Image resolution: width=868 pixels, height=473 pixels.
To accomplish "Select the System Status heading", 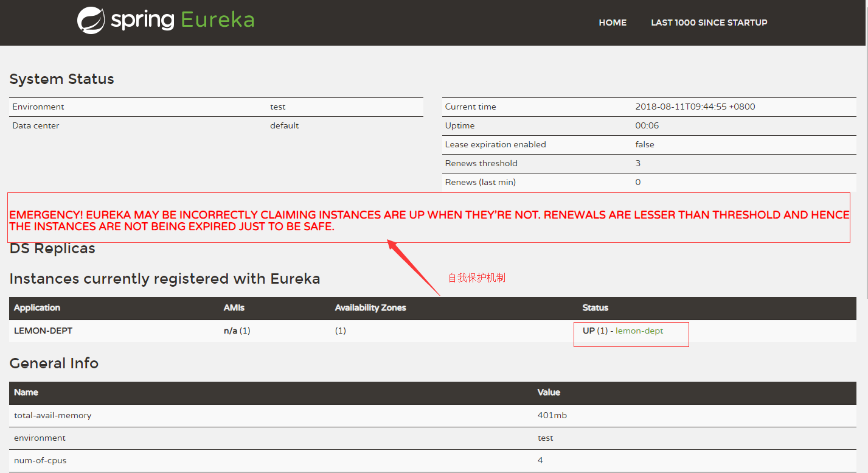I will pyautogui.click(x=62, y=79).
